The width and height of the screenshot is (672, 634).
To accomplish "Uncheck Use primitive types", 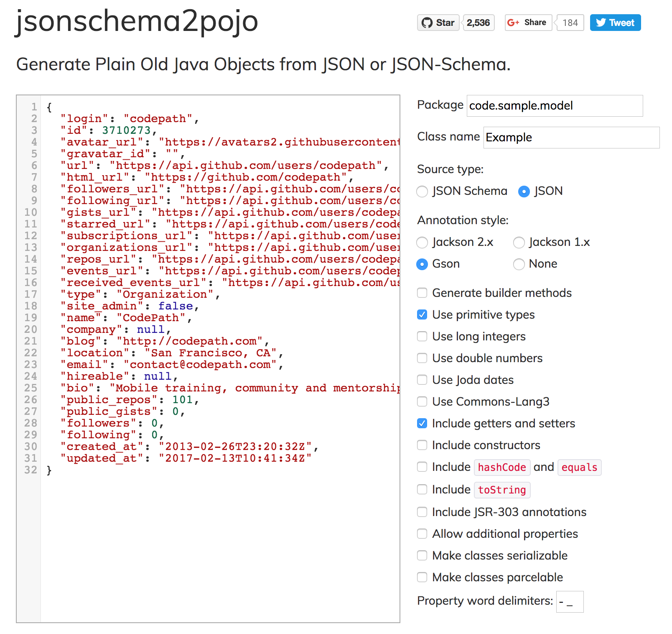I will tap(422, 314).
